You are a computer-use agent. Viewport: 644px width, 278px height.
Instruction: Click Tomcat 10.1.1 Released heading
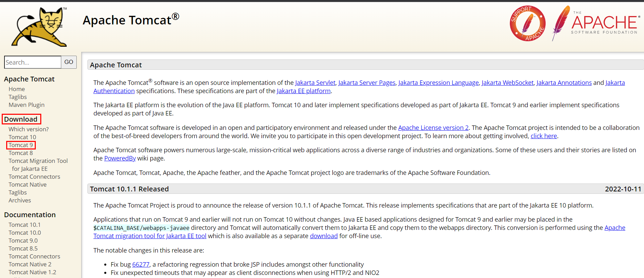click(129, 189)
